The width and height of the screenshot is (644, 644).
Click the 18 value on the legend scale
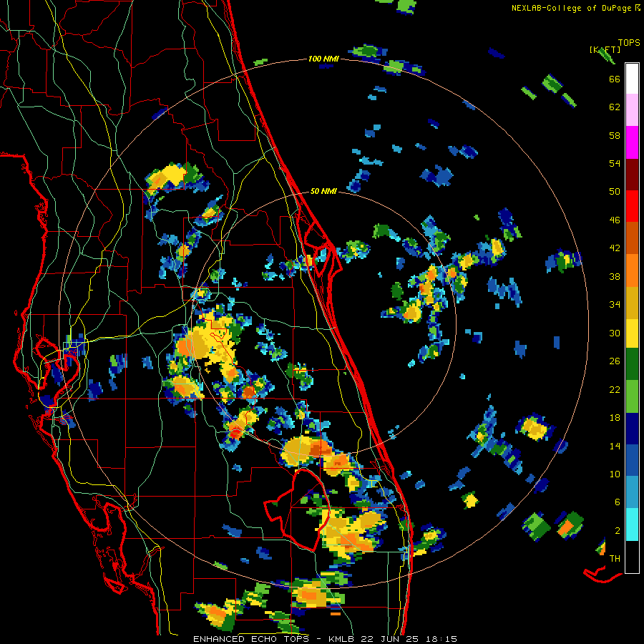[x=615, y=418]
